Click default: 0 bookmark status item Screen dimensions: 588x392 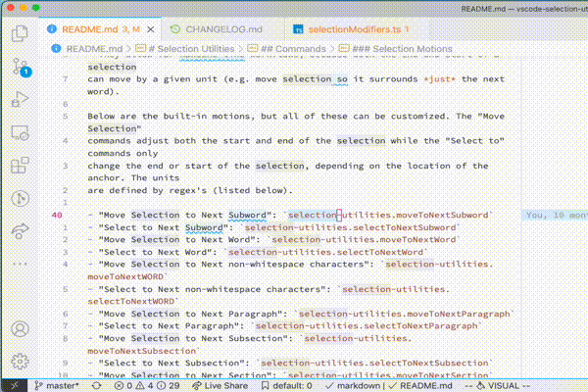[287, 385]
